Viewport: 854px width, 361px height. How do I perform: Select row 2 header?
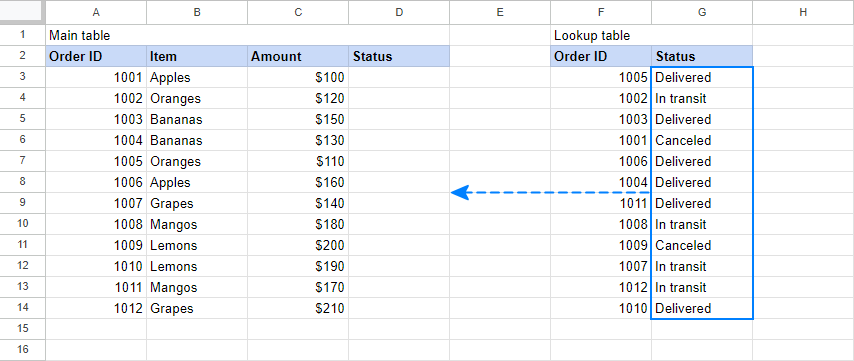coord(22,56)
